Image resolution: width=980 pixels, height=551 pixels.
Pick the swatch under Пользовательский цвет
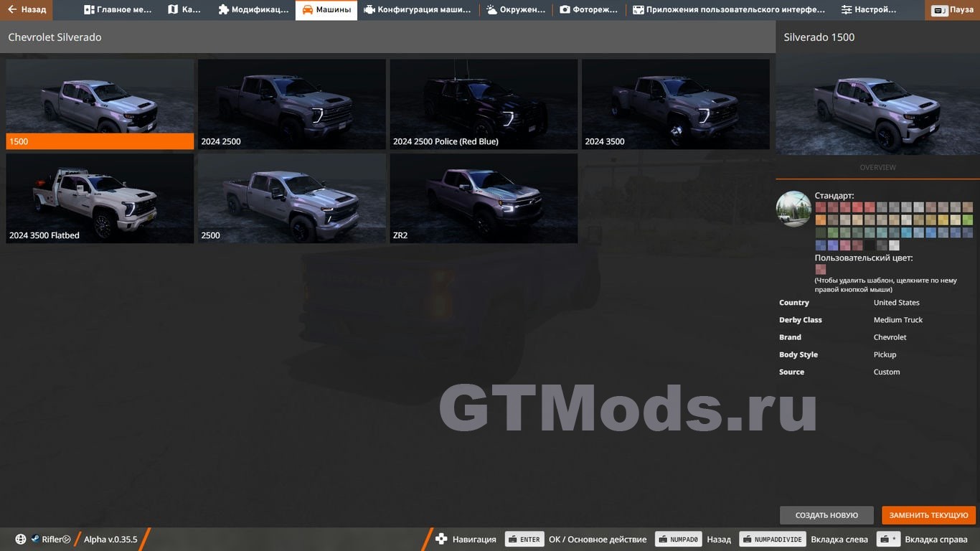(x=821, y=270)
